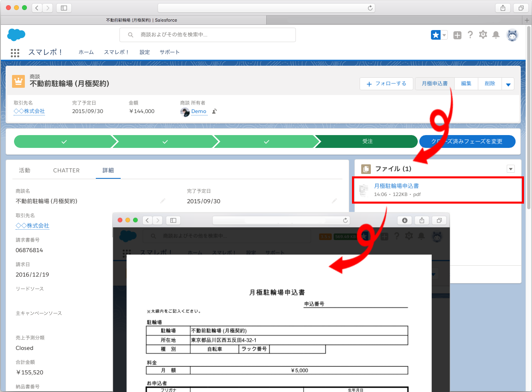Click the フォローする button

[386, 84]
